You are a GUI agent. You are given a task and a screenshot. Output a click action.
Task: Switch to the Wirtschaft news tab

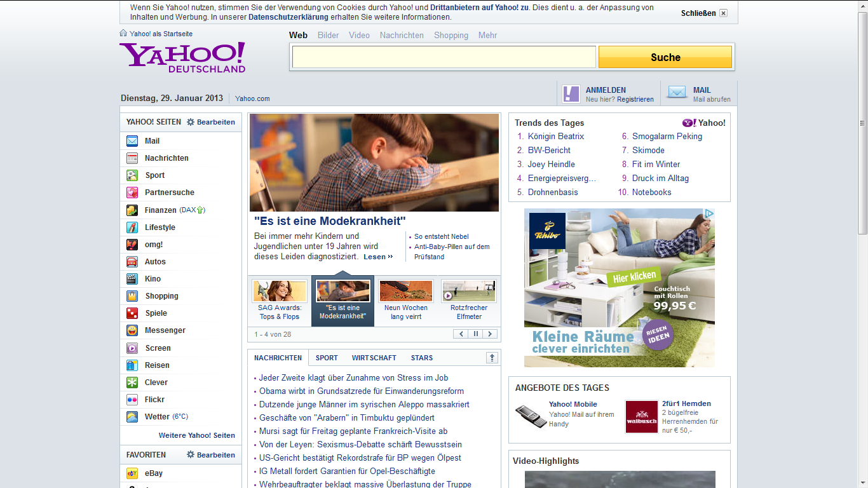374,358
